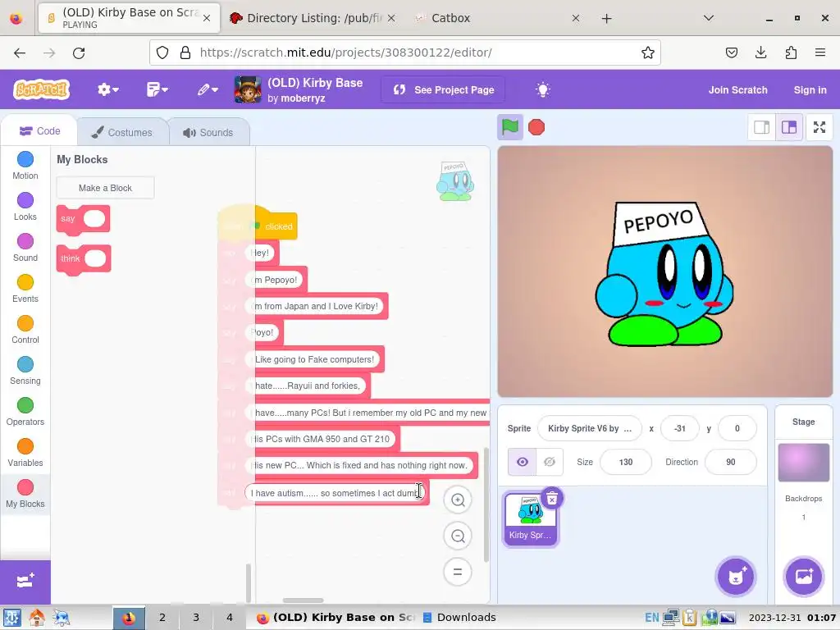The image size is (840, 630).
Task: Go back to previous page
Action: tap(20, 52)
